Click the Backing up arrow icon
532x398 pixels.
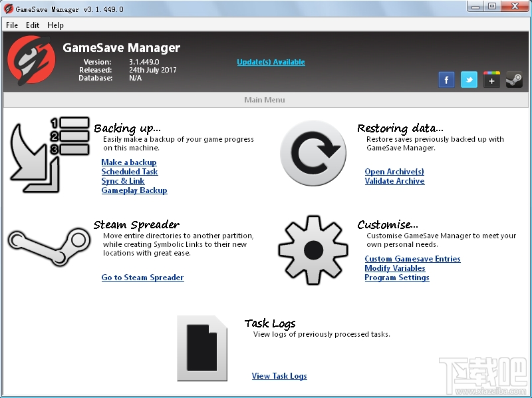(x=50, y=155)
